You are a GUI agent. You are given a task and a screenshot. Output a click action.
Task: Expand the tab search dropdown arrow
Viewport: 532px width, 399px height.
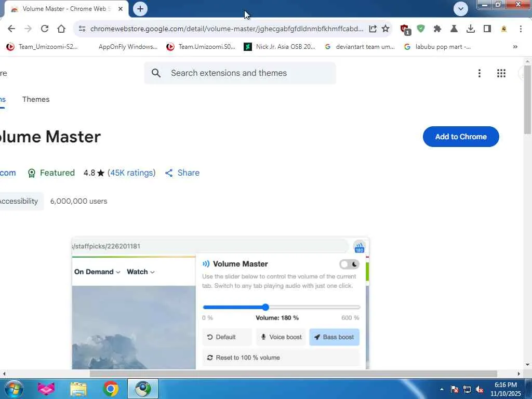tap(461, 9)
